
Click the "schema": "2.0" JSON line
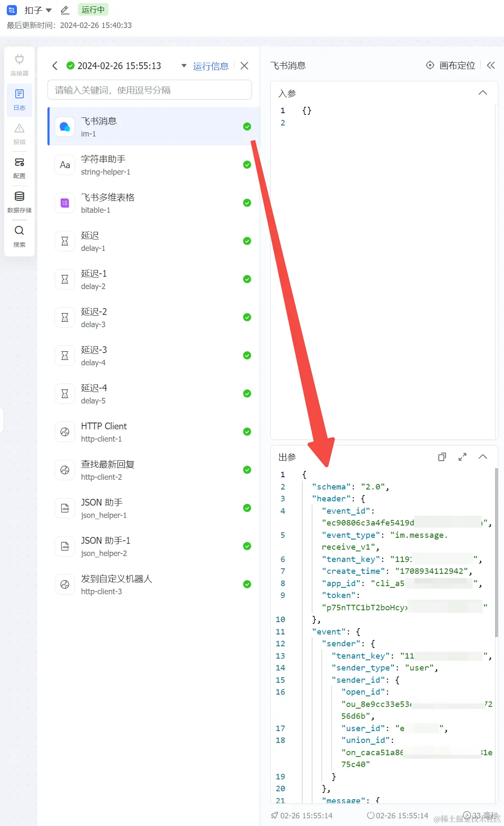(x=350, y=487)
